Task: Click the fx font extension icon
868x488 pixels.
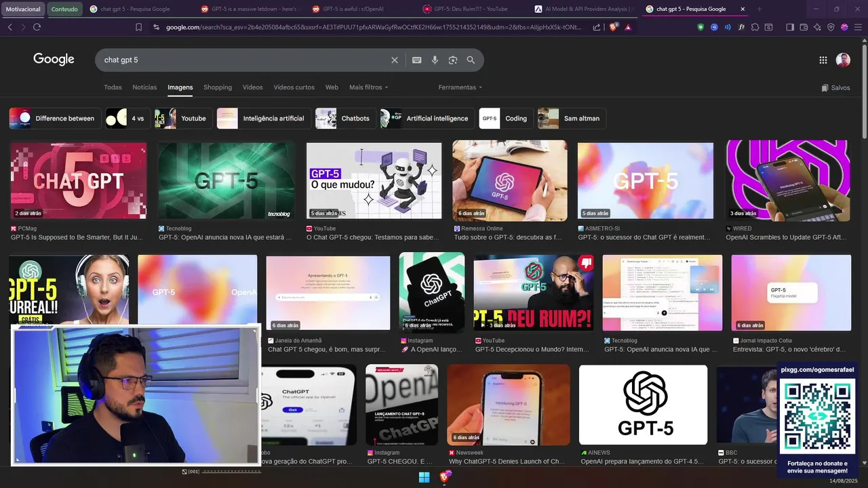Action: tap(741, 27)
